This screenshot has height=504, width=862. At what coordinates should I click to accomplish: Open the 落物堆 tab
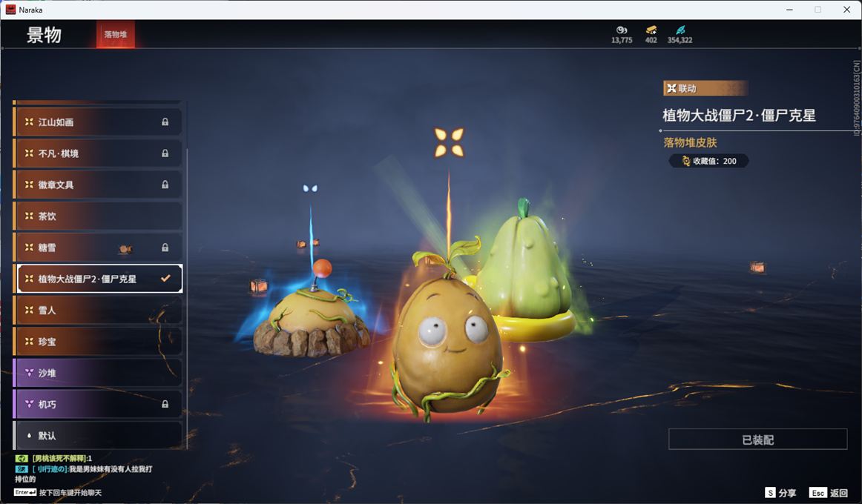coord(116,34)
